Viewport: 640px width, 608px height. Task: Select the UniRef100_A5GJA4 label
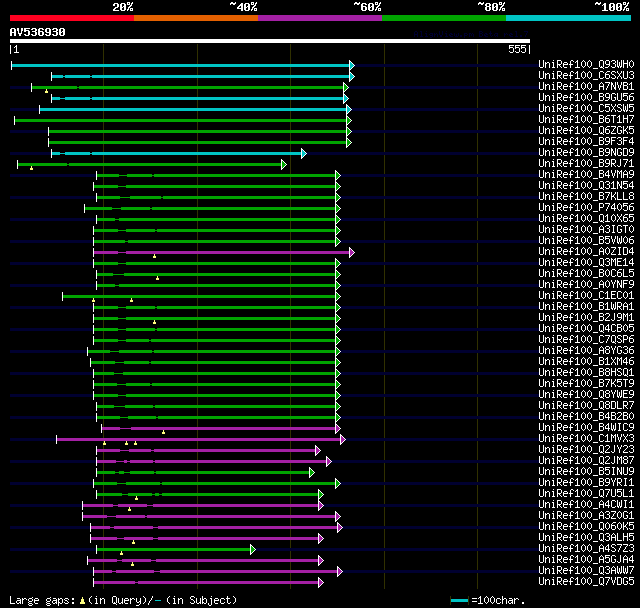[x=586, y=559]
